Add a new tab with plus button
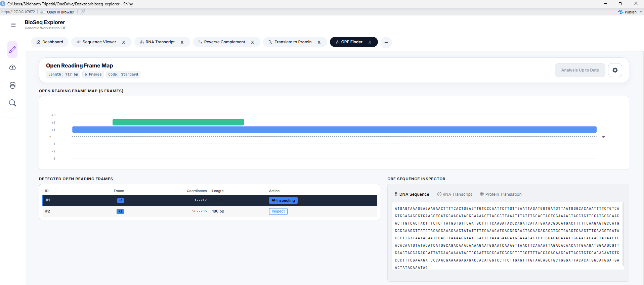The image size is (644, 285). [386, 42]
